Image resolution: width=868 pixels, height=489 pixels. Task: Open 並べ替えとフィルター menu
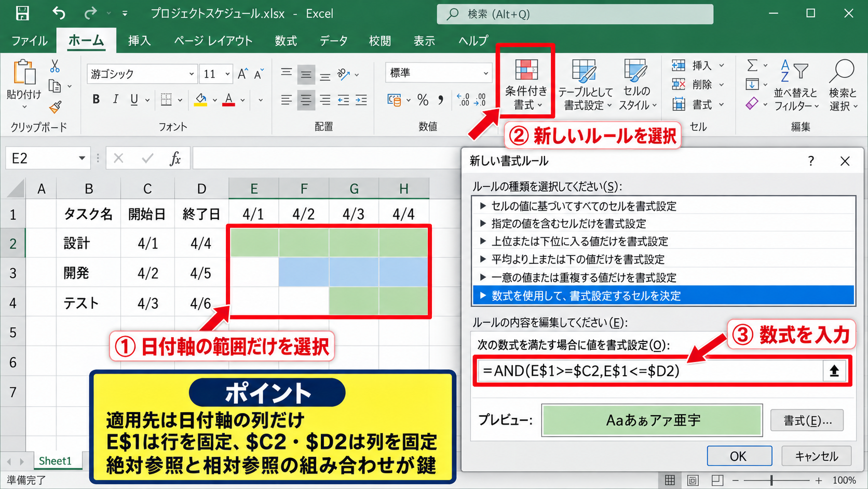click(x=796, y=85)
